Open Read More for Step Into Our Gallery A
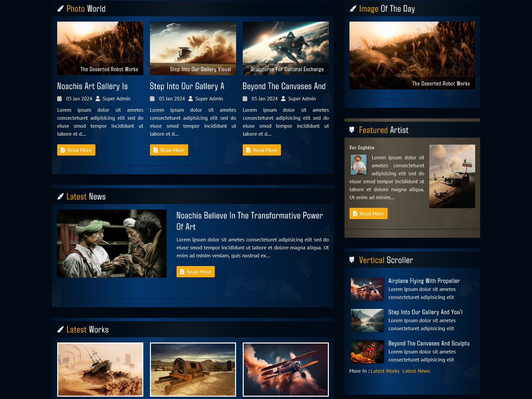 tap(169, 150)
